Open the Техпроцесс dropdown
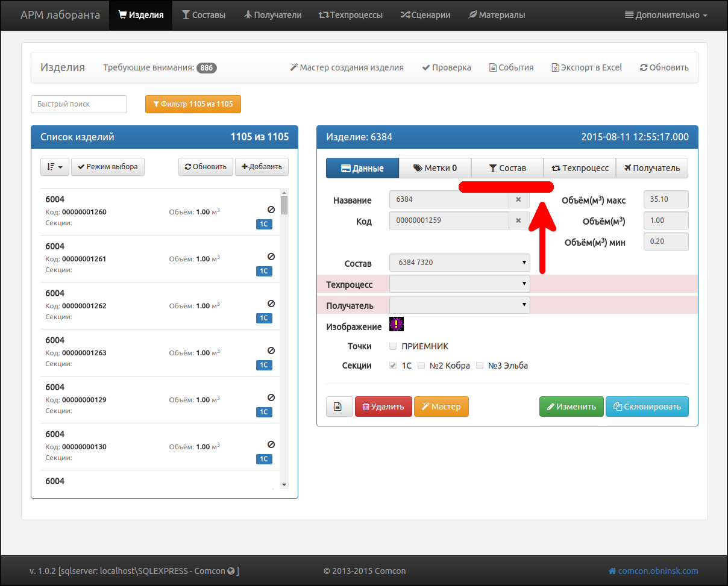Viewport: 728px width, 586px height. pos(460,284)
